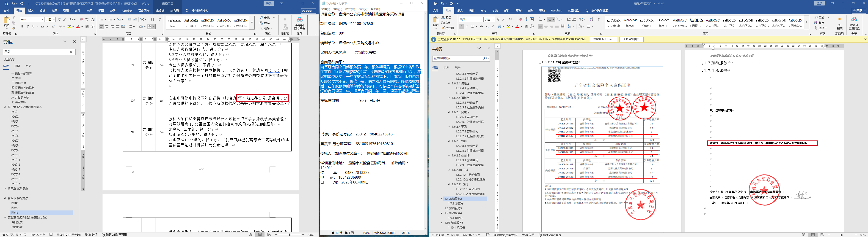This screenshot has width=868, height=237.
Task: Clear all formatting in 招标文件 Word
Action: click(x=82, y=19)
